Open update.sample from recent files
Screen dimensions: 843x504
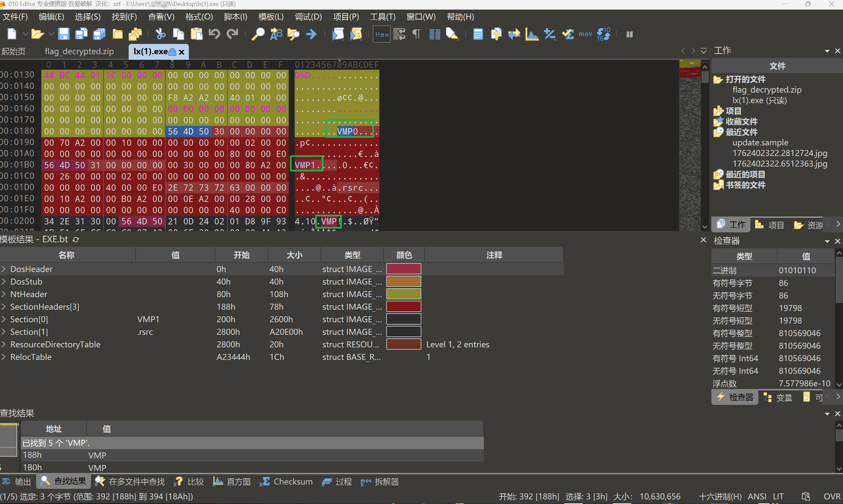coord(760,143)
